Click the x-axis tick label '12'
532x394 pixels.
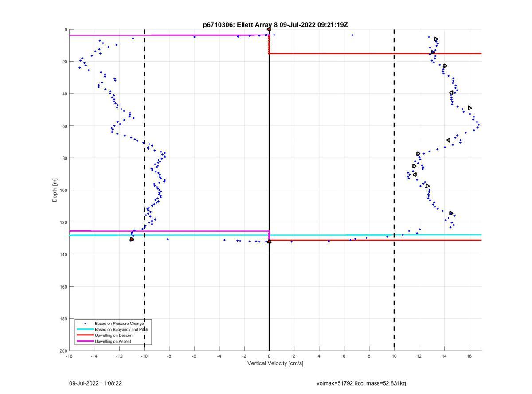(419, 356)
